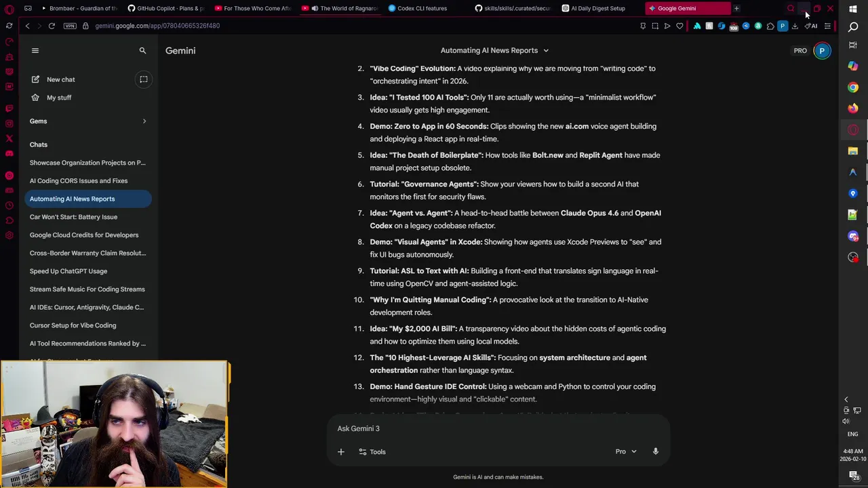Open the AI wand toolbar button

(810, 26)
